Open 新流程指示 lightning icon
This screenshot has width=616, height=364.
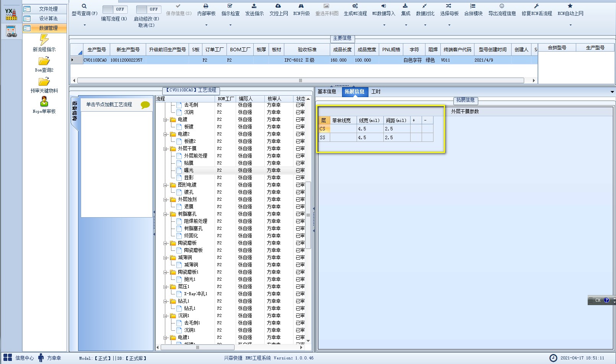pos(44,40)
